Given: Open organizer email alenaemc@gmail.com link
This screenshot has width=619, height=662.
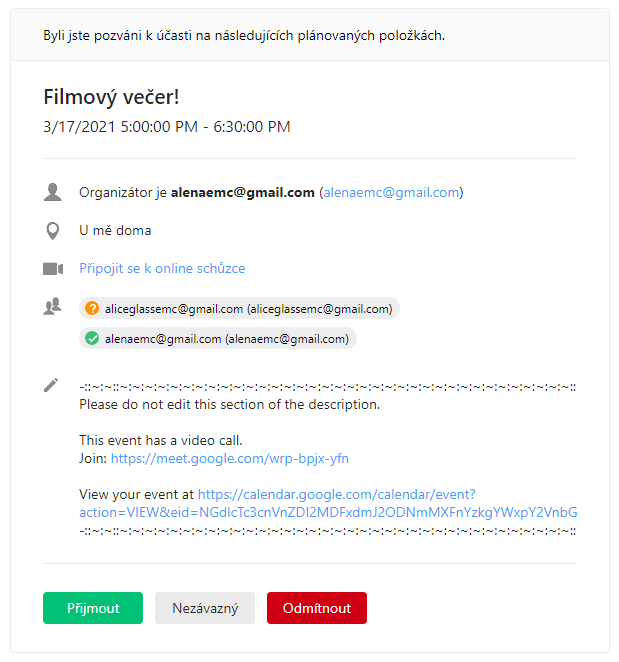Looking at the screenshot, I should tap(391, 193).
